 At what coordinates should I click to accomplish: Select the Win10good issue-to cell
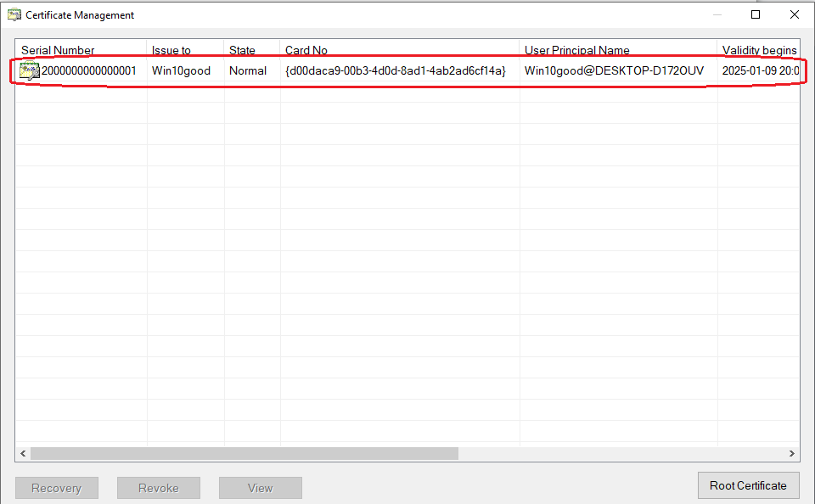pyautogui.click(x=181, y=71)
